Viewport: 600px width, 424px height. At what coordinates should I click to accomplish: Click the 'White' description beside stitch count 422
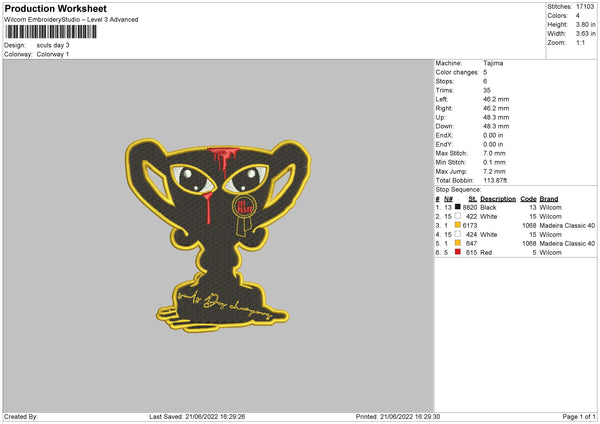[x=488, y=217]
